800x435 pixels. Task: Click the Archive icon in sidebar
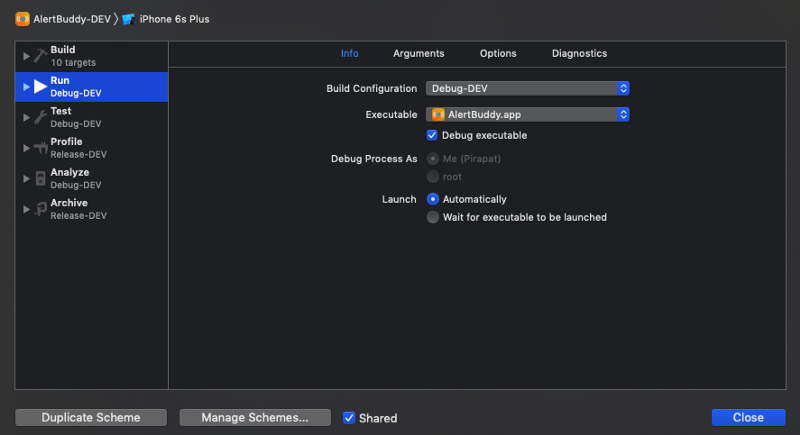[x=40, y=208]
